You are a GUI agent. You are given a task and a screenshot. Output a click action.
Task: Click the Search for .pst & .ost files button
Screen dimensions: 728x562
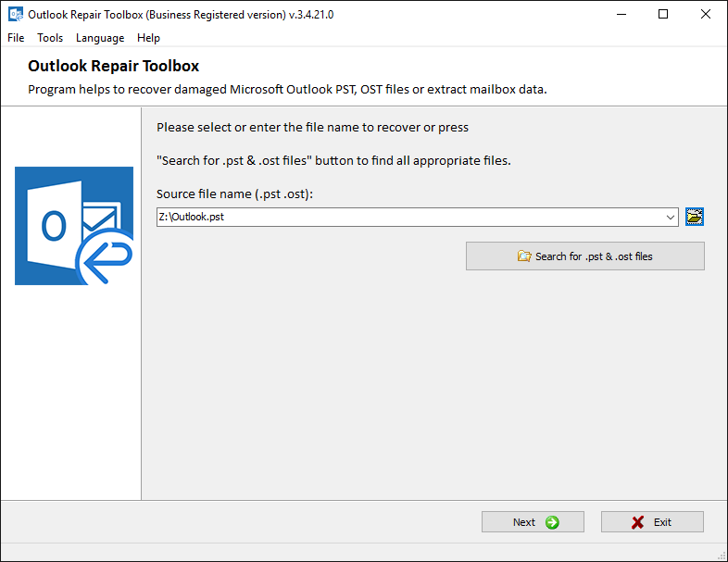click(585, 256)
